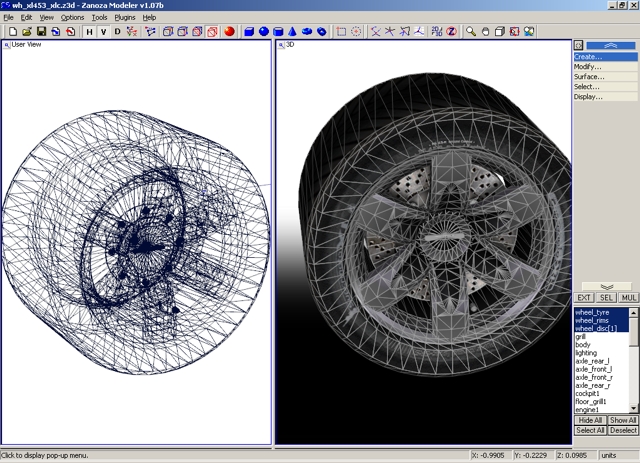Viewport: 640px width, 463px height.
Task: Click the Save floppy disk icon
Action: click(x=41, y=32)
